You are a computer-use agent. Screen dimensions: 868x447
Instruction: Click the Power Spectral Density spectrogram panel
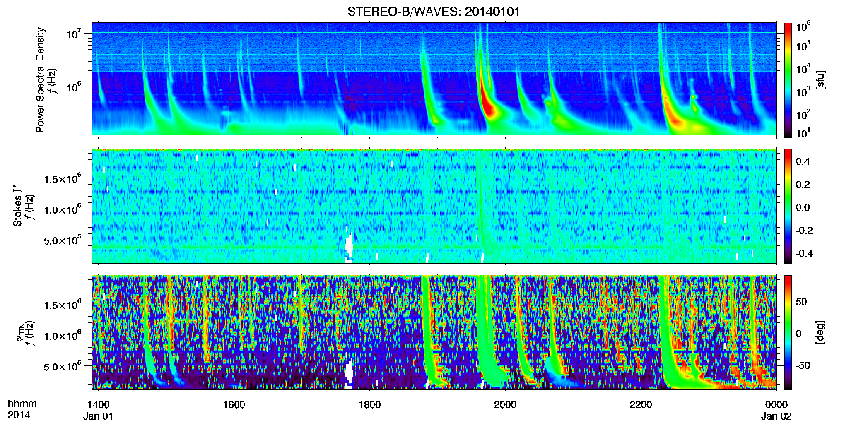point(434,80)
